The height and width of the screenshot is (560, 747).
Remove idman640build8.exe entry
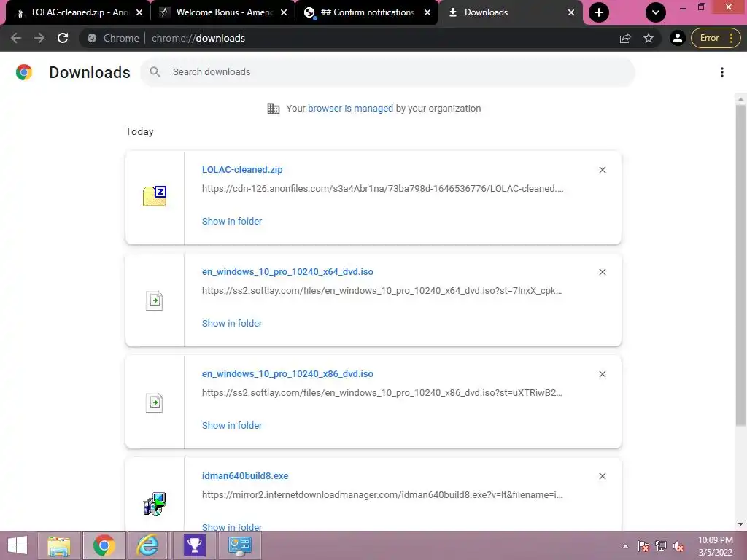pos(602,476)
